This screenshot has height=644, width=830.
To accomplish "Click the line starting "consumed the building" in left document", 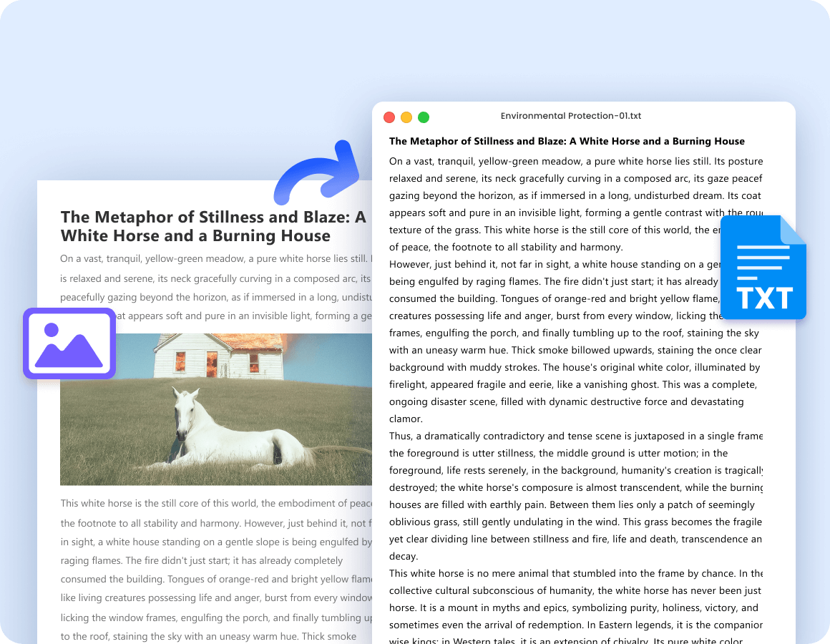I will click(215, 579).
